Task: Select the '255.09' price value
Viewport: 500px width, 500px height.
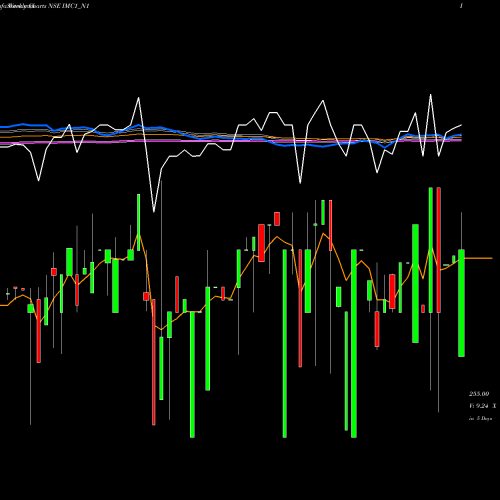Action: (479, 394)
